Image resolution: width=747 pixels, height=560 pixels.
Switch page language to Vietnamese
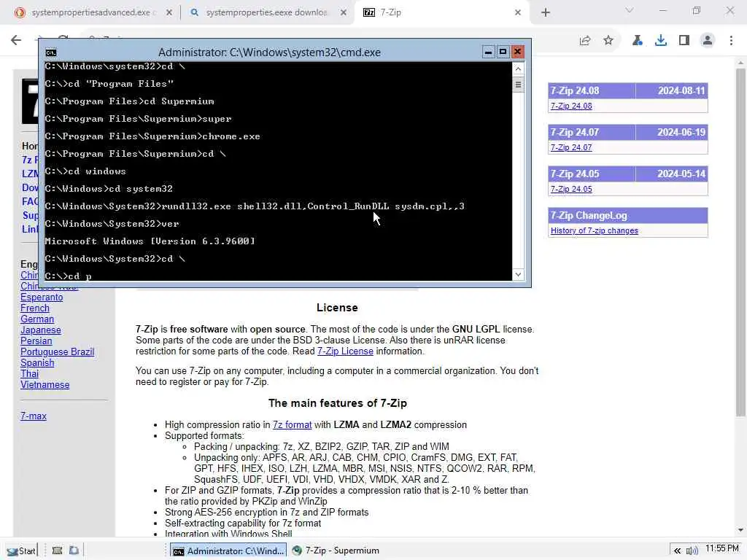[44, 385]
